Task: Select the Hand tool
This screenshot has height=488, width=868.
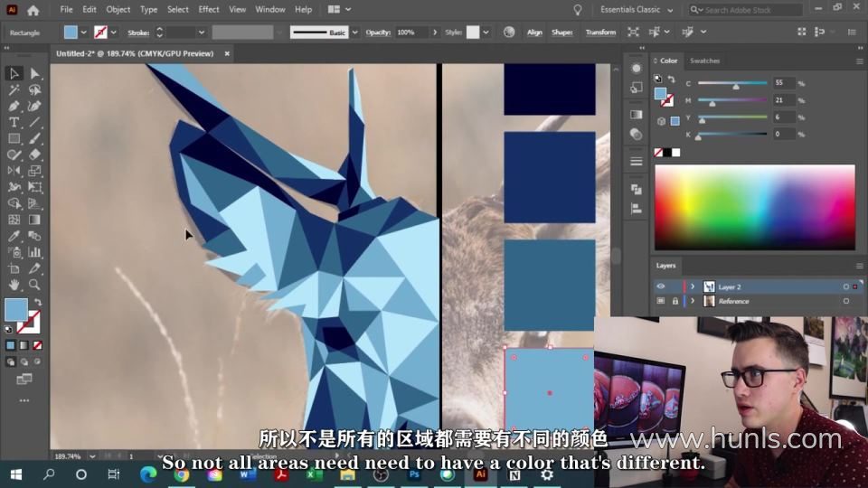Action: pyautogui.click(x=14, y=285)
